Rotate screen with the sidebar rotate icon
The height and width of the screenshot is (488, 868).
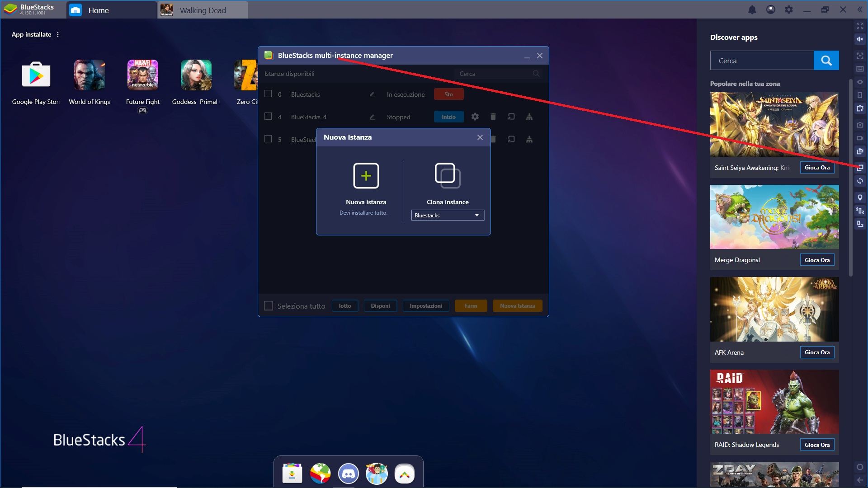[860, 224]
